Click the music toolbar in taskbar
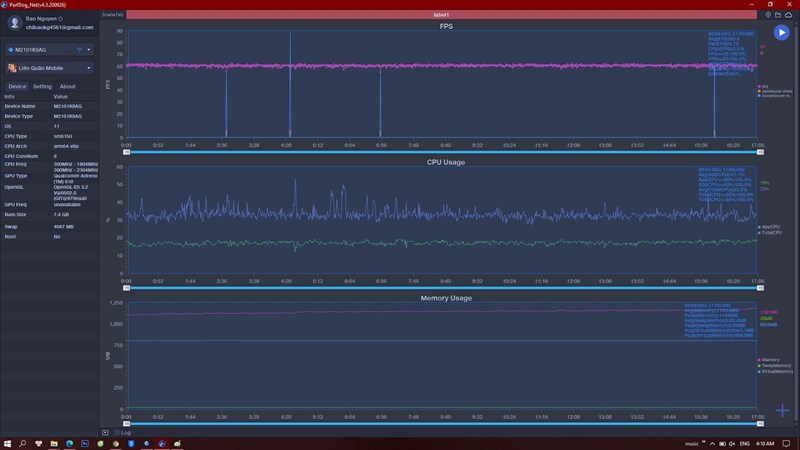Screen dimensions: 800x450 pyautogui.click(x=692, y=444)
